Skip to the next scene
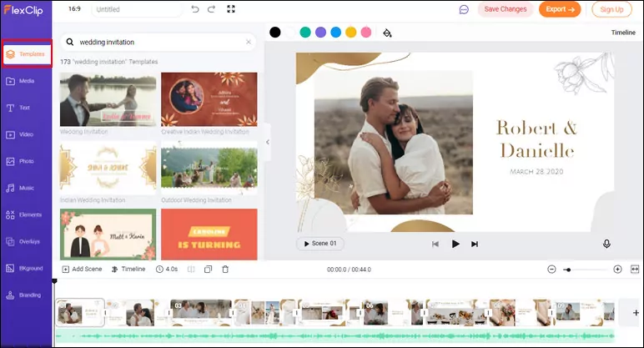Image resolution: width=644 pixels, height=348 pixels. point(475,244)
